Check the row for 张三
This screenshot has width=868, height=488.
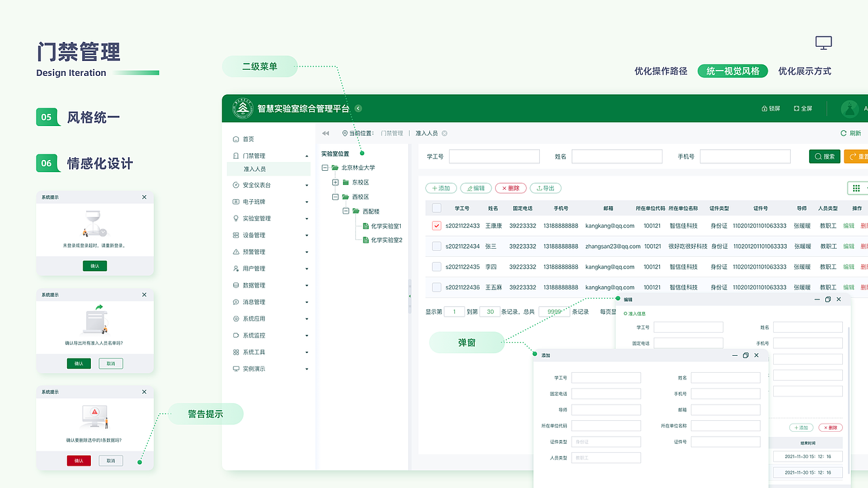click(x=437, y=246)
